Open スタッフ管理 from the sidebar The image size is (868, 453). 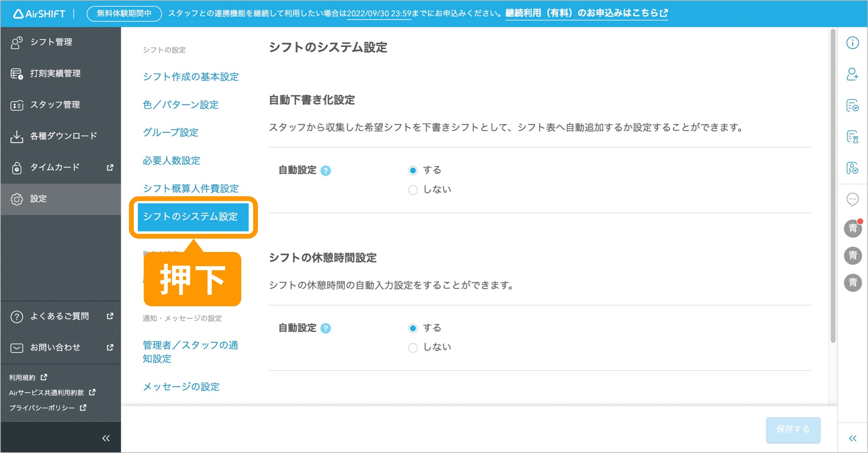55,105
